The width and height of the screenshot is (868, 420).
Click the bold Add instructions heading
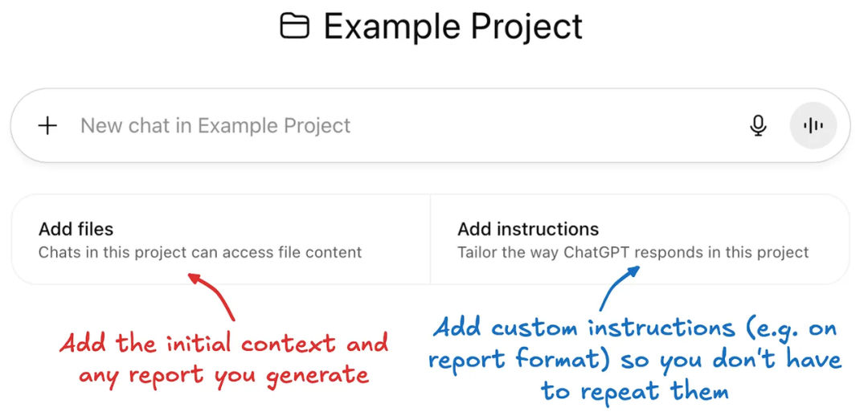click(528, 229)
